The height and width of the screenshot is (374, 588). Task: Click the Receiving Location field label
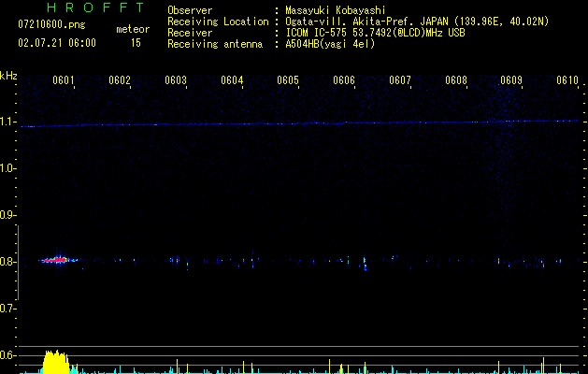pos(218,22)
